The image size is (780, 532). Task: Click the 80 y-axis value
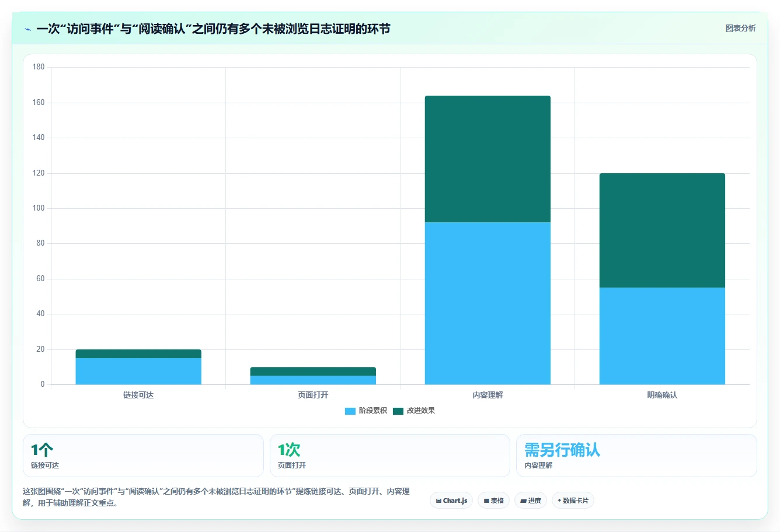click(x=40, y=243)
